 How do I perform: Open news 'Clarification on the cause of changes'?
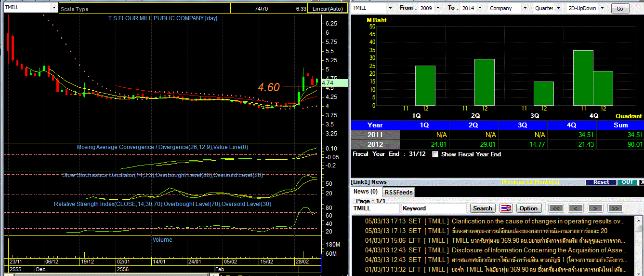coord(495,221)
